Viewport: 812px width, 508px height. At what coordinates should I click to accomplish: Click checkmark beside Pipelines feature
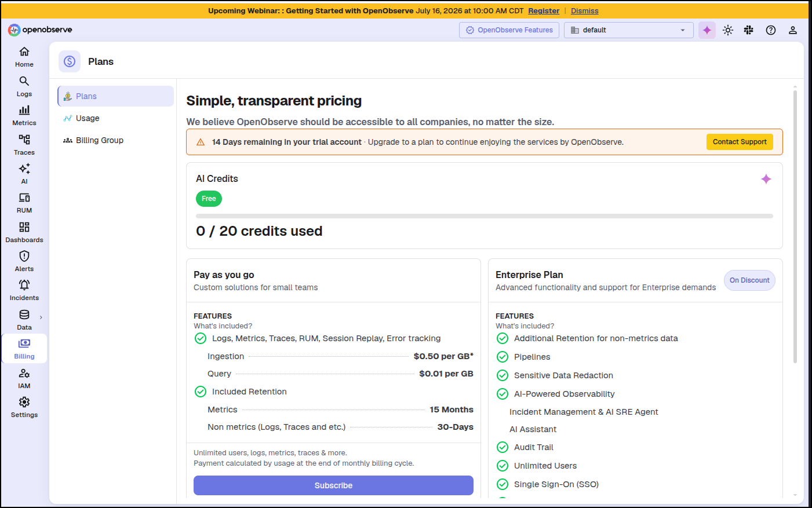pyautogui.click(x=503, y=357)
